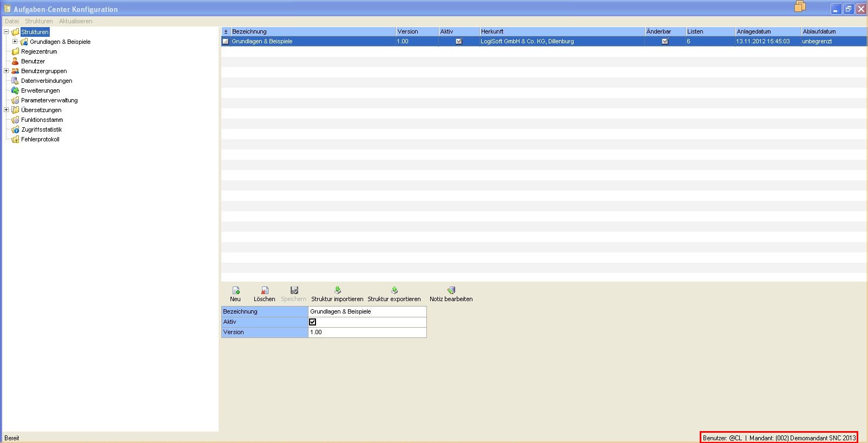Click the Ablaufdatum column header
The image size is (868, 443).
tap(834, 31)
